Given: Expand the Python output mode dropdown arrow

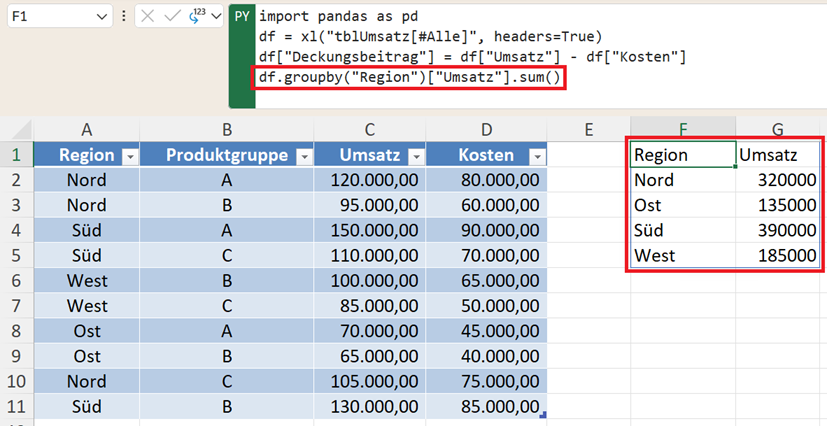Looking at the screenshot, I should tap(214, 17).
